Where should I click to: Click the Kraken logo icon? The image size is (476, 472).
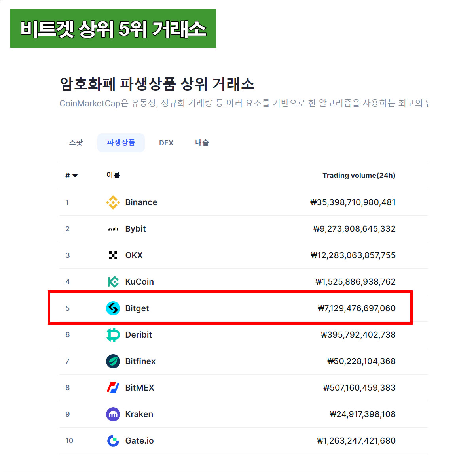[113, 414]
